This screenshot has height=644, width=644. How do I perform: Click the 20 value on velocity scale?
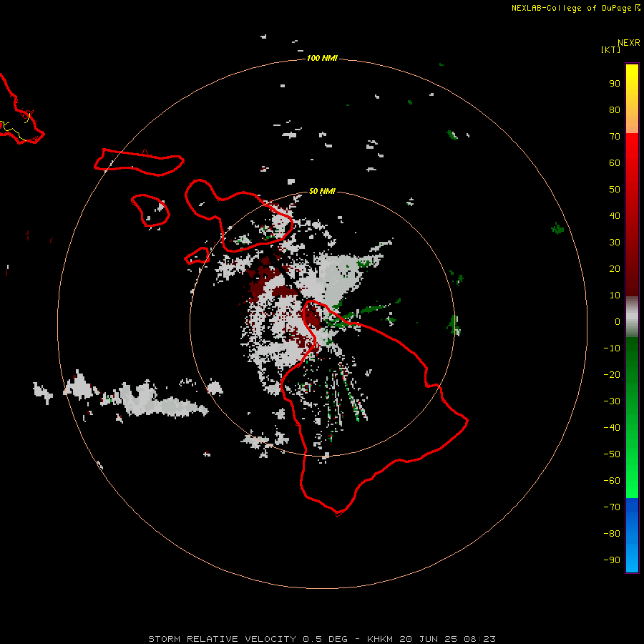pos(615,269)
